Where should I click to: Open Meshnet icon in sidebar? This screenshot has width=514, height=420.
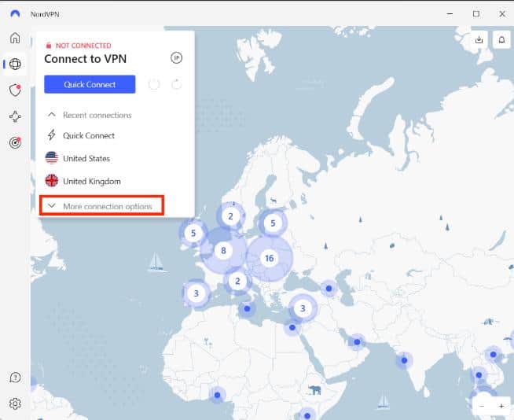coord(15,116)
